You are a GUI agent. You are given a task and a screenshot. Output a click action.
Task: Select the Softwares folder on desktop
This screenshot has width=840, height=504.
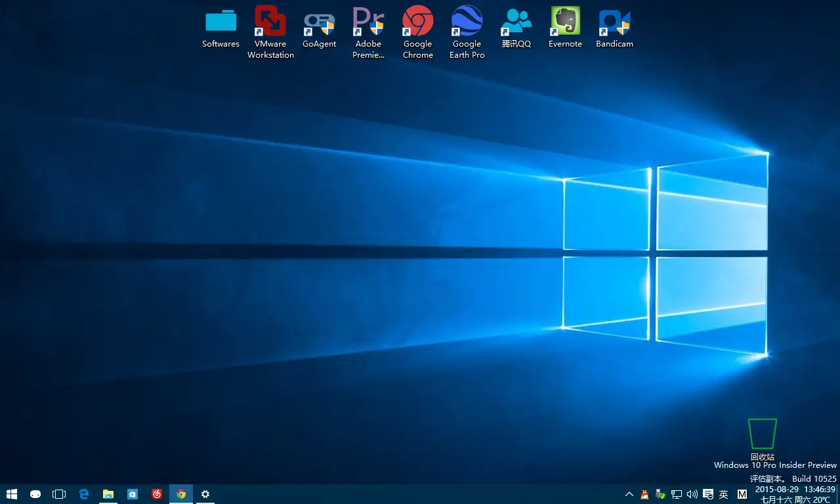220,28
